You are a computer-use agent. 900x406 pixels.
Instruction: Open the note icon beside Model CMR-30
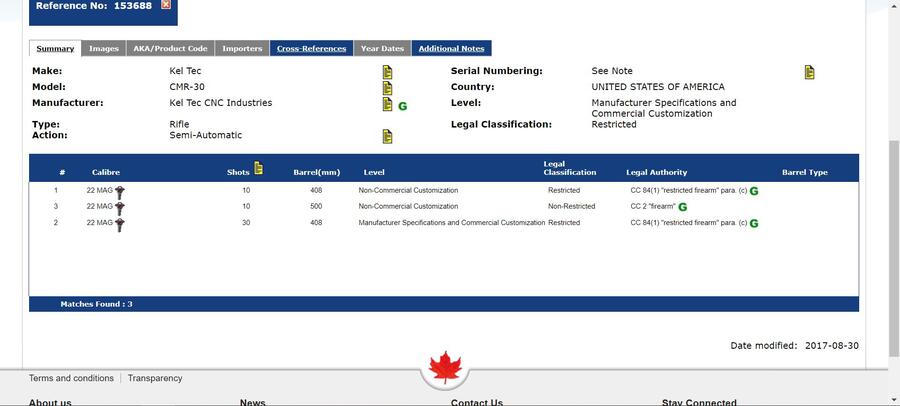[387, 88]
